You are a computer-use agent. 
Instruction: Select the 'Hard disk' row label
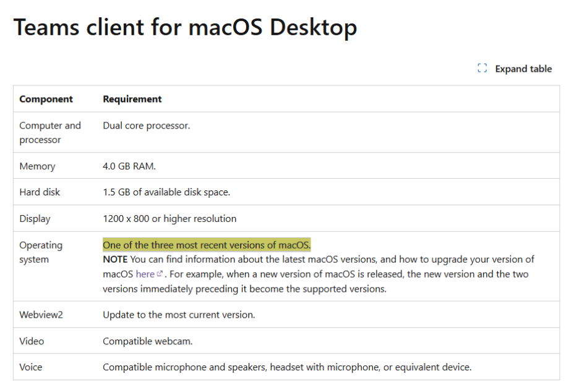(40, 192)
